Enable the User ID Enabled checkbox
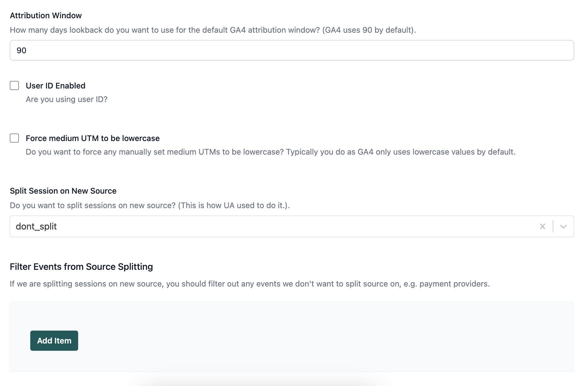The image size is (588, 386). [x=14, y=86]
